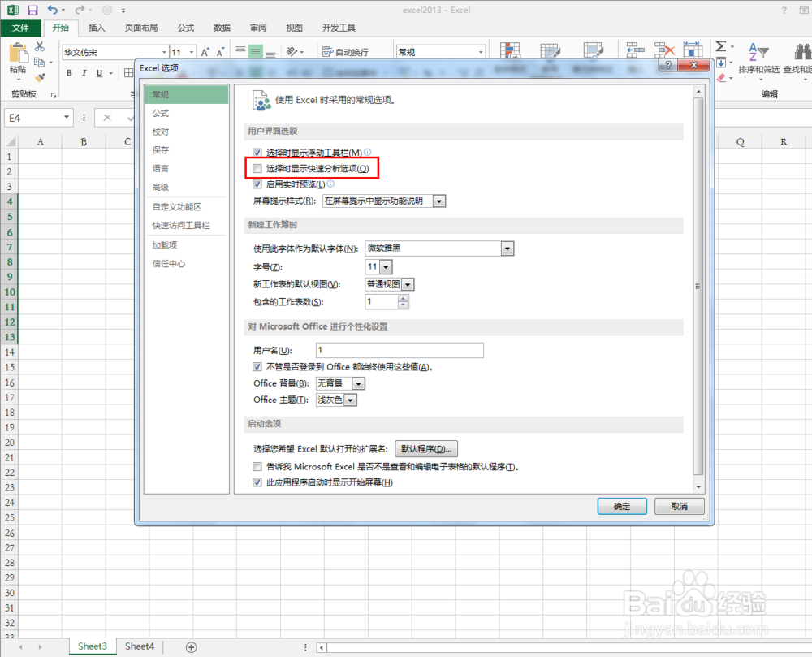Toggle Italic formatting in the ribbon
Viewport: 812px width, 657px height.
pos(84,73)
